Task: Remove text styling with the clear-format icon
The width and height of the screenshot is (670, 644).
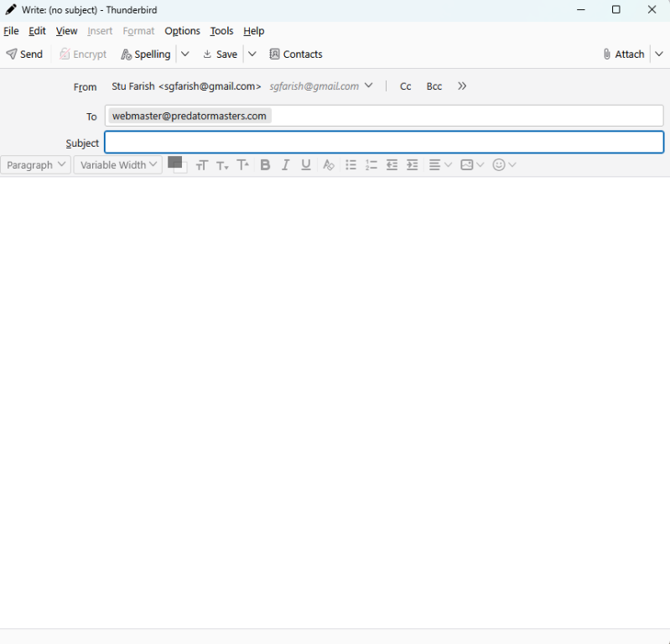Action: 328,165
